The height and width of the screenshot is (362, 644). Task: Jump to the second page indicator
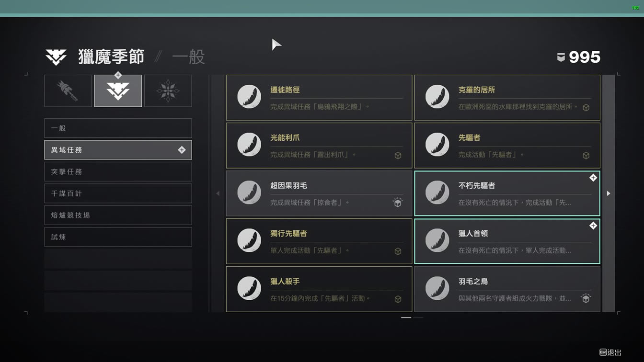418,317
